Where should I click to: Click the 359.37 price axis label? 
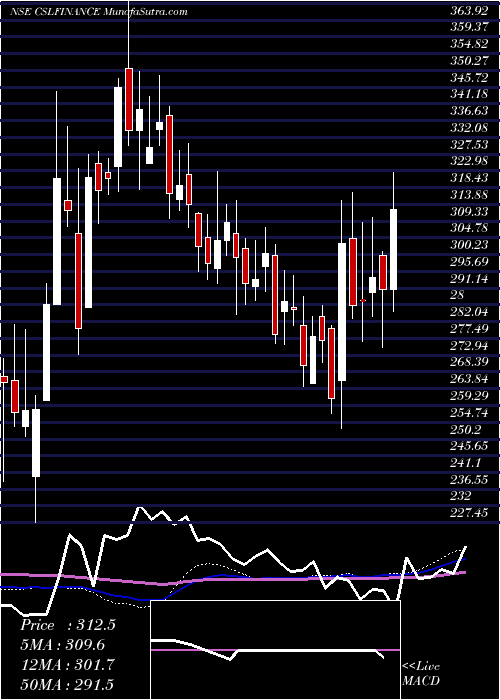tap(468, 27)
